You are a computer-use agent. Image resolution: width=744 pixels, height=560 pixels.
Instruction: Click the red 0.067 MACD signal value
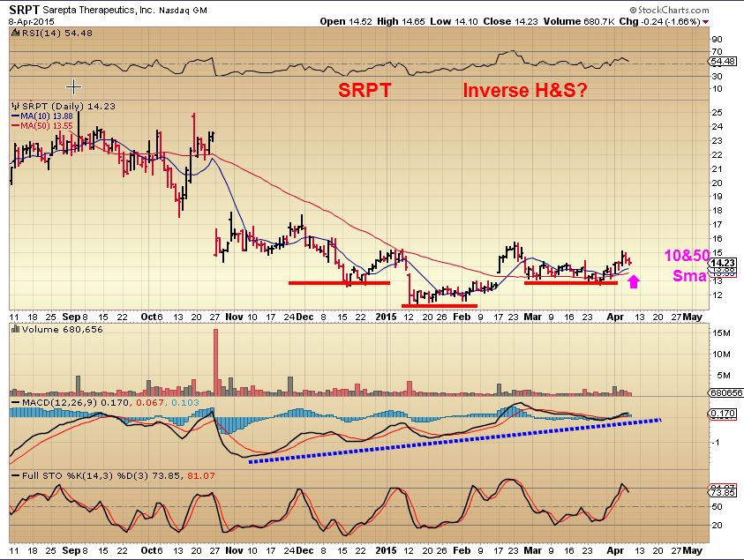150,402
